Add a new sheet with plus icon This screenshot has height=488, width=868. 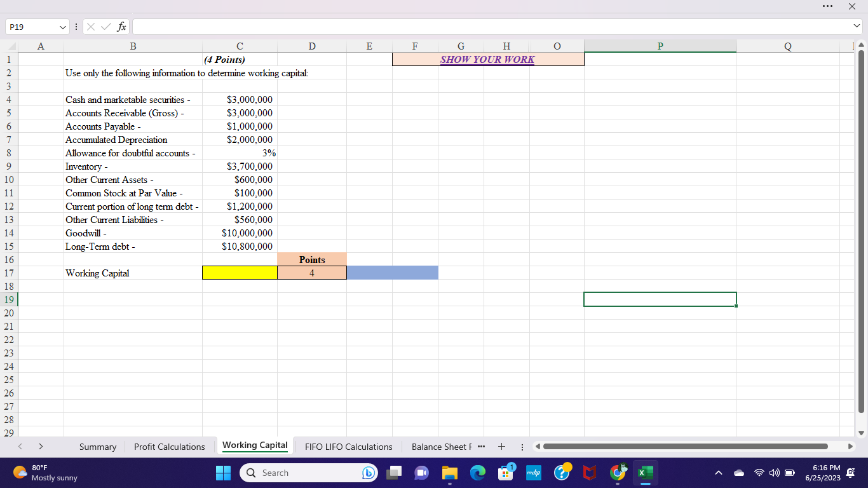pyautogui.click(x=502, y=446)
